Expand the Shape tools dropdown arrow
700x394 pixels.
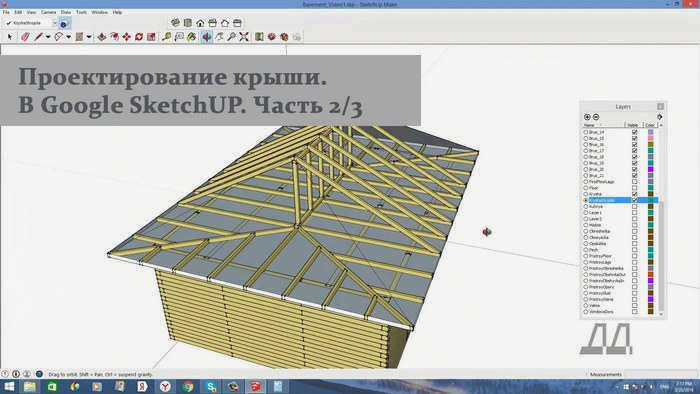click(x=89, y=37)
